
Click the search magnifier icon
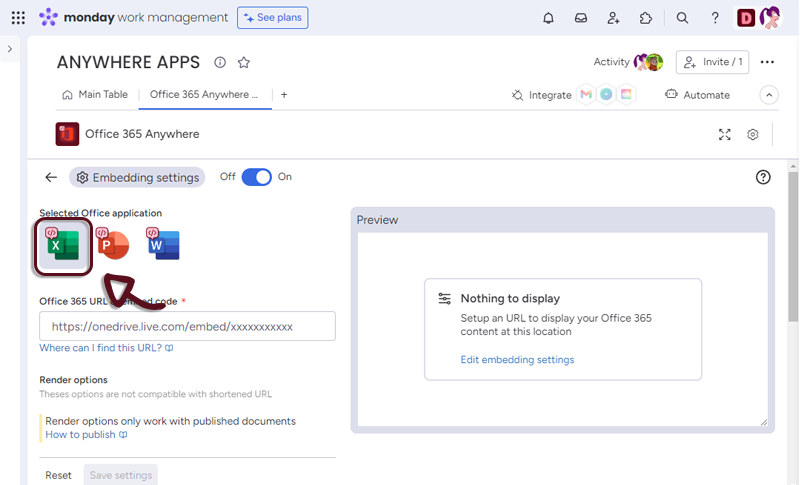tap(682, 18)
